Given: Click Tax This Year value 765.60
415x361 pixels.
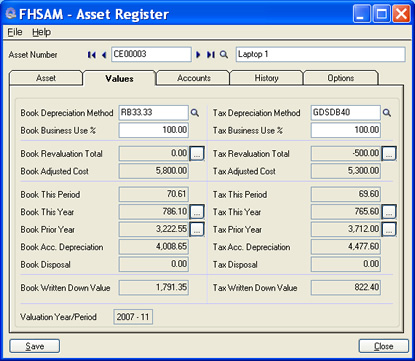Looking at the screenshot, I should pyautogui.click(x=346, y=212).
